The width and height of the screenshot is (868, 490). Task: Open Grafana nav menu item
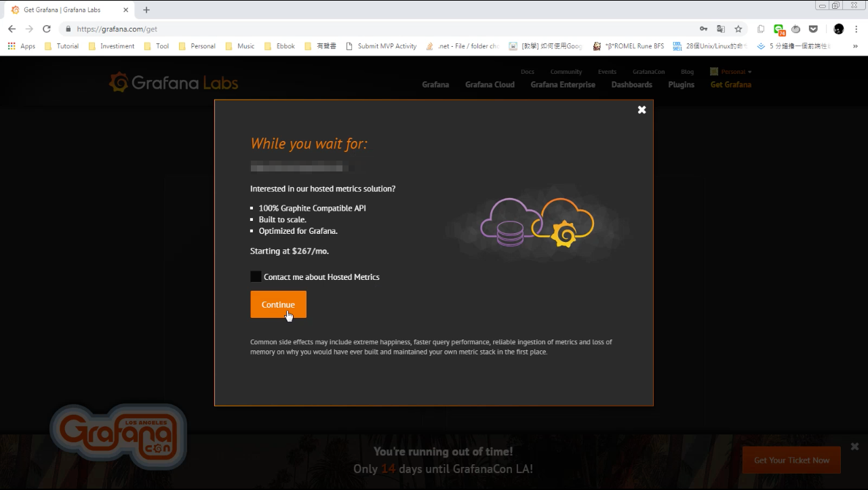point(435,85)
